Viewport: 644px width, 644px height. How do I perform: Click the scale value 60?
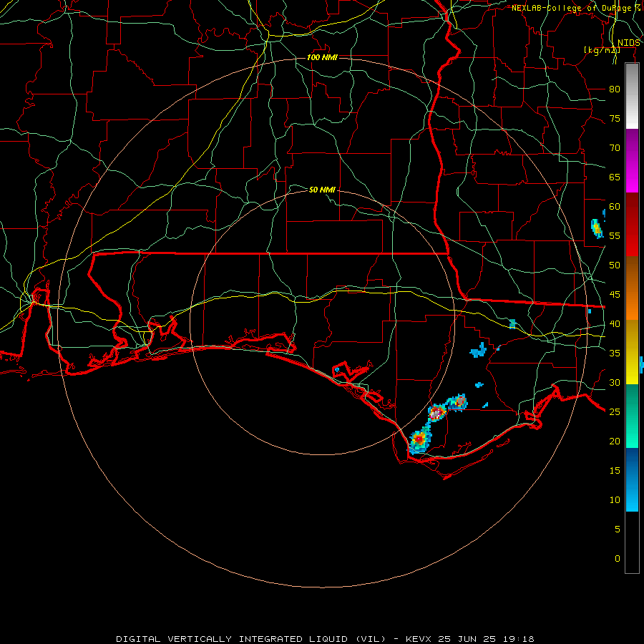pos(615,207)
